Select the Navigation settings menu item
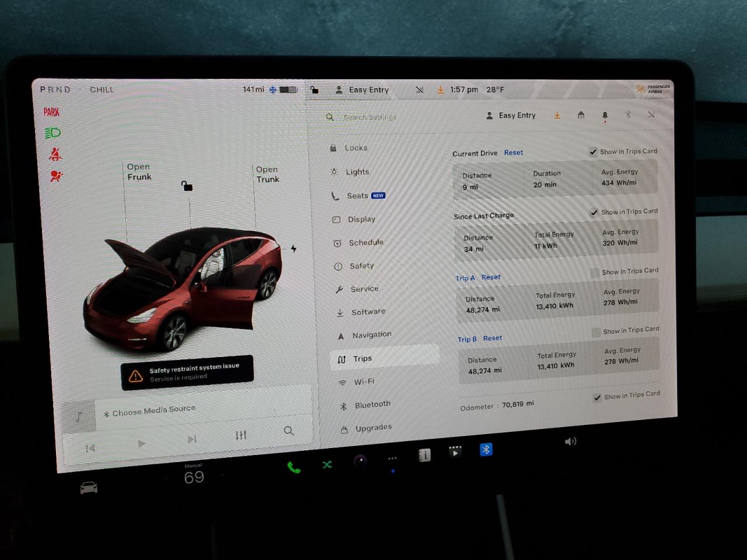Image resolution: width=747 pixels, height=560 pixels. click(x=371, y=335)
